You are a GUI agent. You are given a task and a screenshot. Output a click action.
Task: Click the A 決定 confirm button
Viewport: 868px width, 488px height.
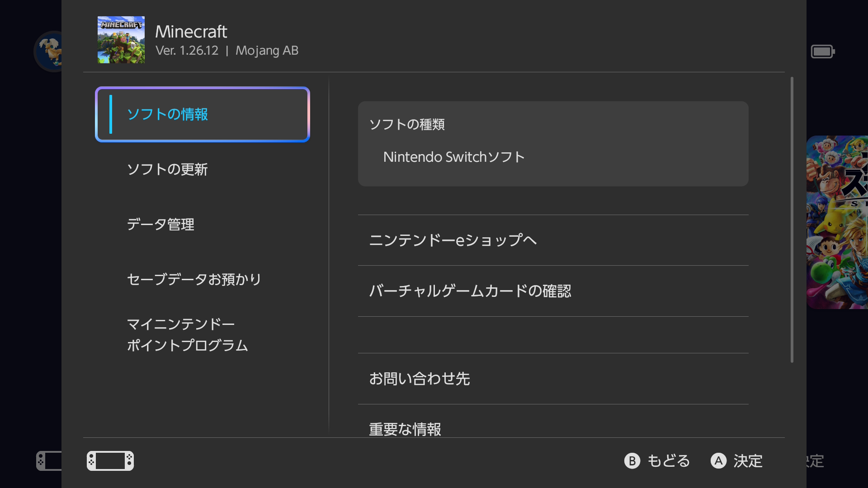[737, 461]
